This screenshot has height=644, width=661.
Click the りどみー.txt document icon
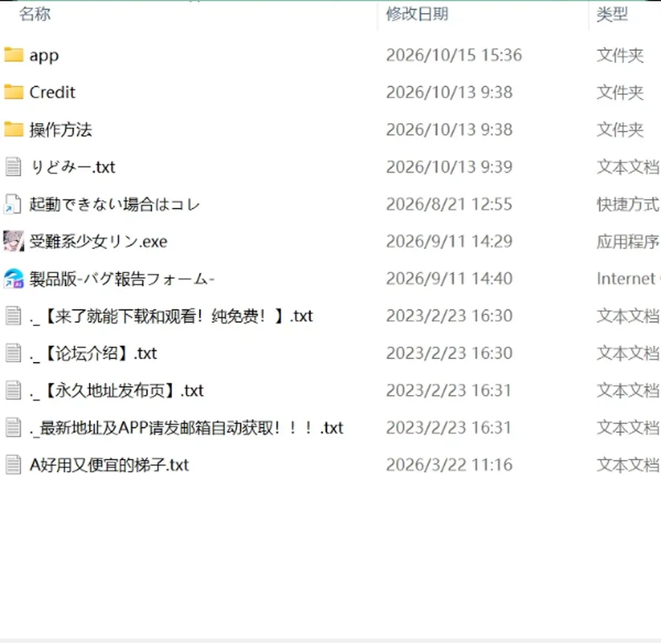pyautogui.click(x=14, y=167)
